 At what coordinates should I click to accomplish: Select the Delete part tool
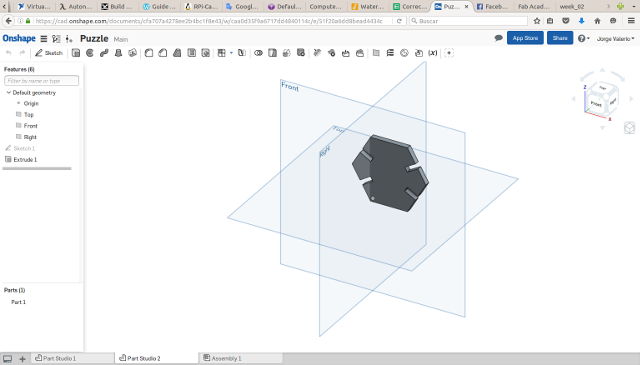coord(301,53)
